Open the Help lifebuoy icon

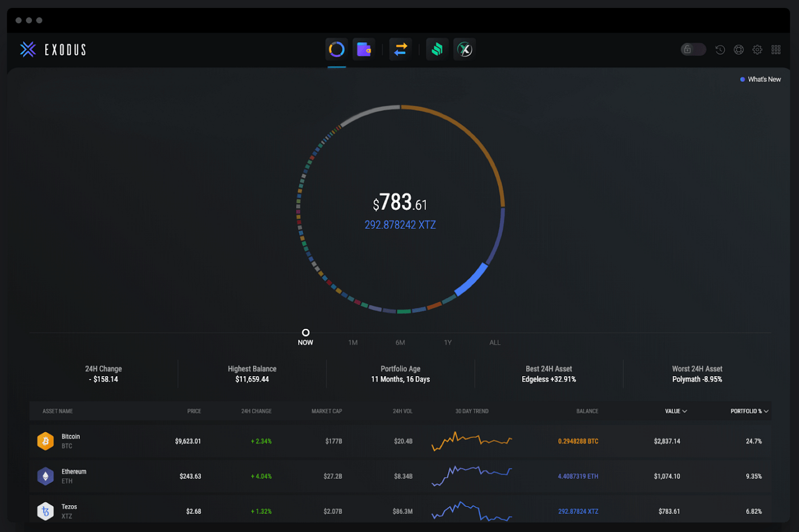pos(739,49)
